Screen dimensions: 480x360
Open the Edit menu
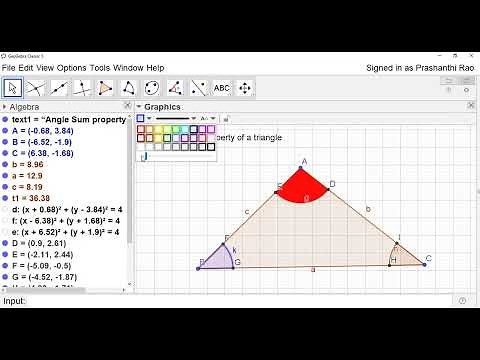26,68
